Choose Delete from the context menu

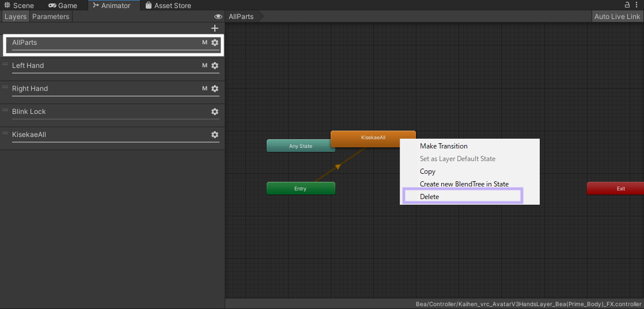[429, 197]
